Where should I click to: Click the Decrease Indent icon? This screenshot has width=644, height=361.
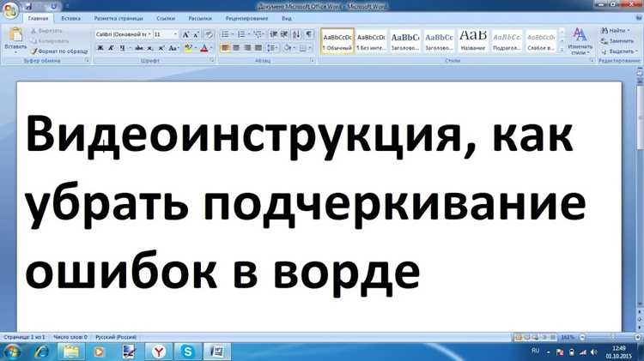274,34
